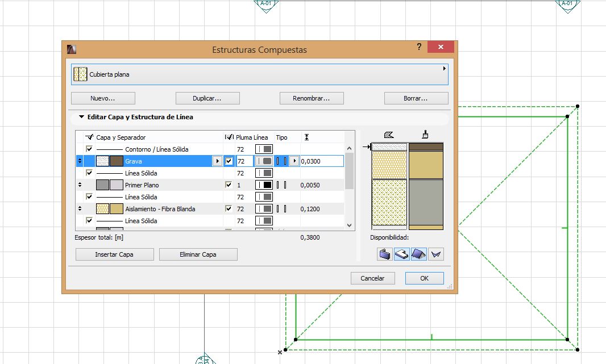
Task: Collapse Editar Capa y Estructura de Línea section
Action: pos(81,118)
